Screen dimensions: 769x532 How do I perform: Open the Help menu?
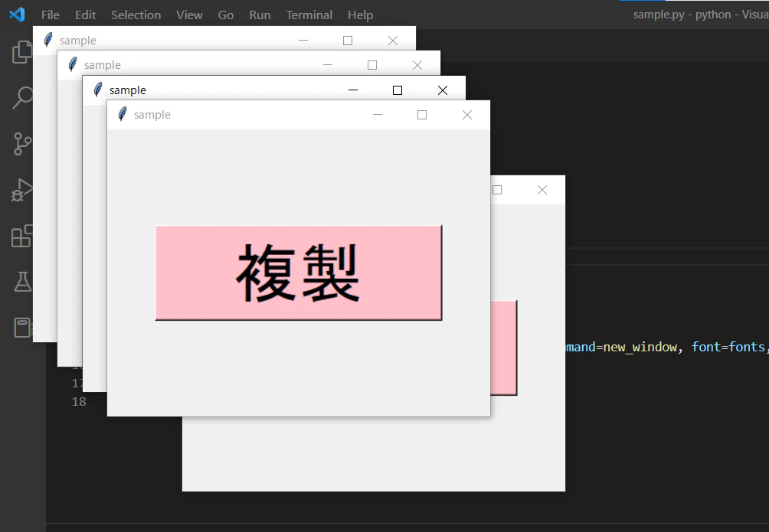pyautogui.click(x=361, y=15)
